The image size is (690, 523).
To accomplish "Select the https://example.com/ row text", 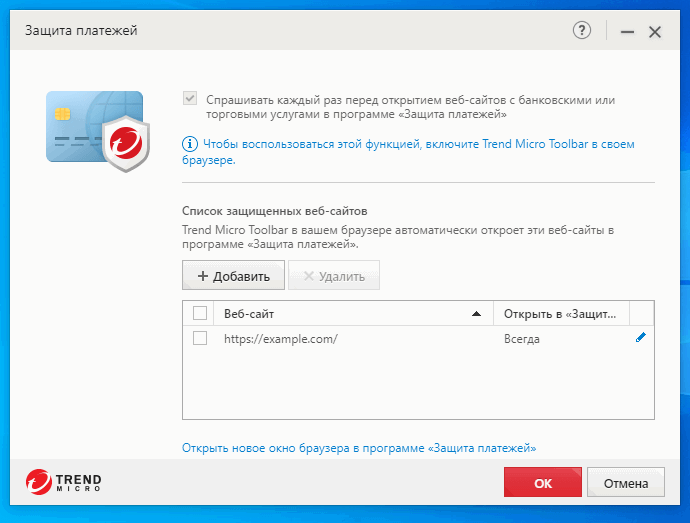I will [x=281, y=339].
